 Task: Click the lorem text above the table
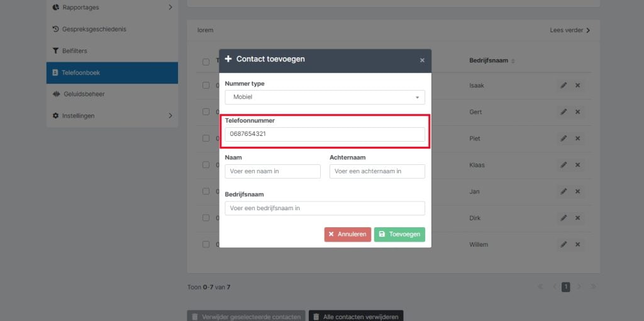(206, 30)
